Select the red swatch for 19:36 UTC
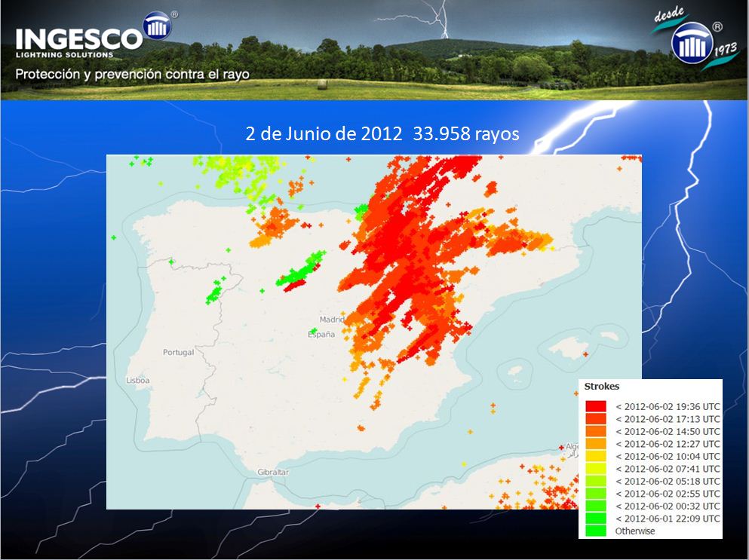The height and width of the screenshot is (560, 749). pos(595,406)
